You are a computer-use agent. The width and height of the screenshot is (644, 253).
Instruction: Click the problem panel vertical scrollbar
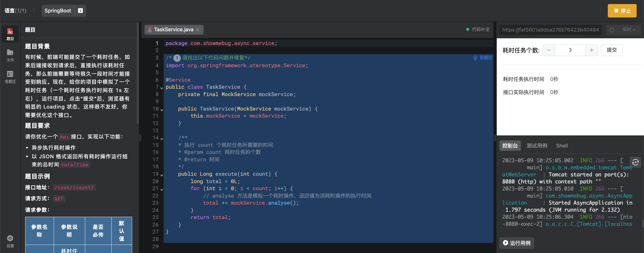(138, 73)
